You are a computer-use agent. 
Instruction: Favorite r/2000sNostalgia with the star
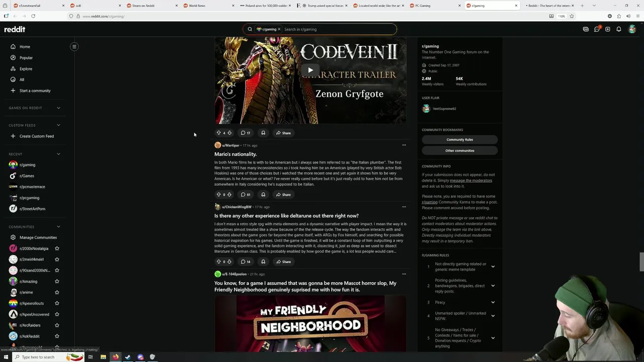click(x=57, y=248)
